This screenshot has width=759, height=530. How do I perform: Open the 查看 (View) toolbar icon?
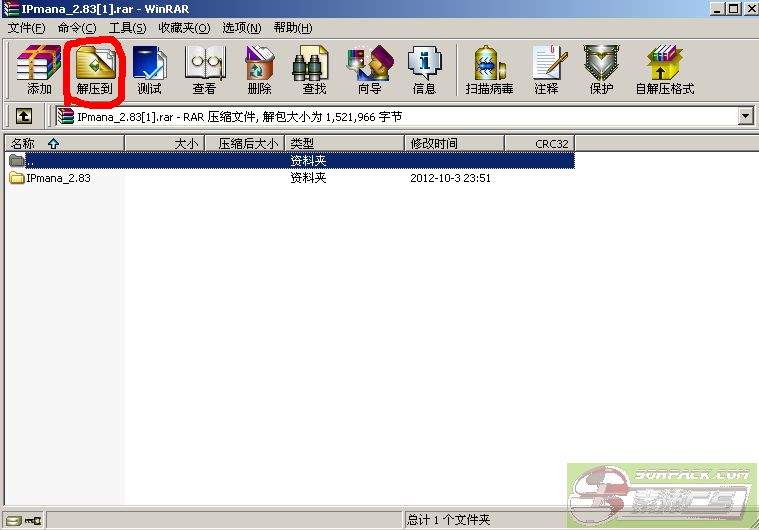pyautogui.click(x=204, y=70)
